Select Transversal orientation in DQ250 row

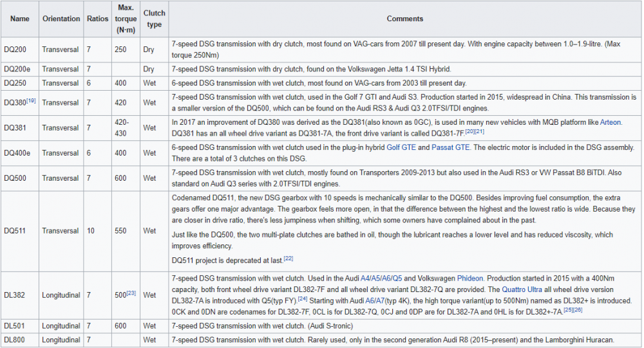61,84
